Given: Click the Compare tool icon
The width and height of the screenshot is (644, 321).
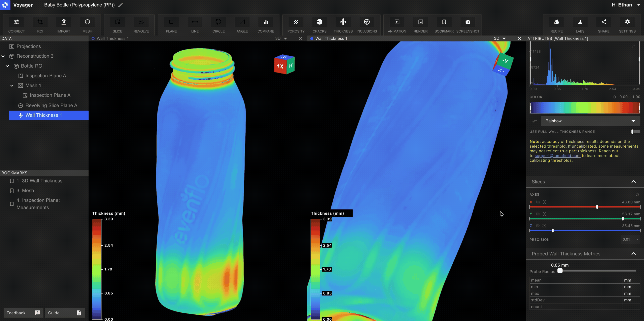Looking at the screenshot, I should click(x=265, y=25).
